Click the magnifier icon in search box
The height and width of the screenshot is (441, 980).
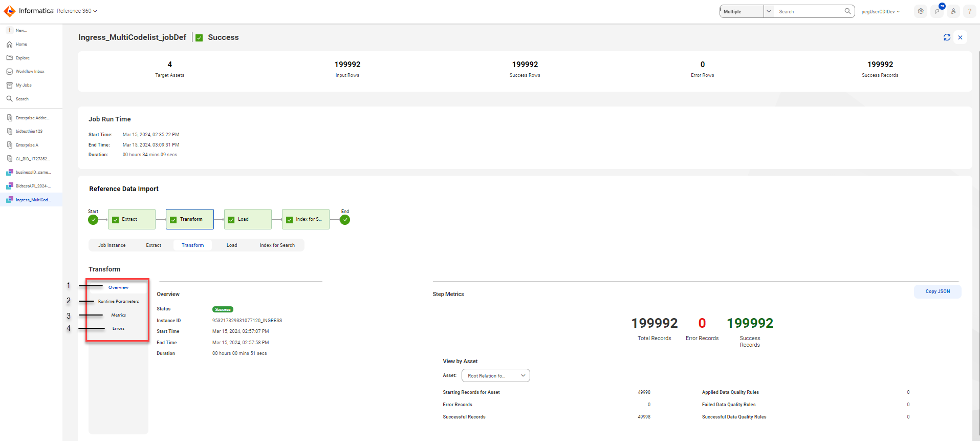847,11
